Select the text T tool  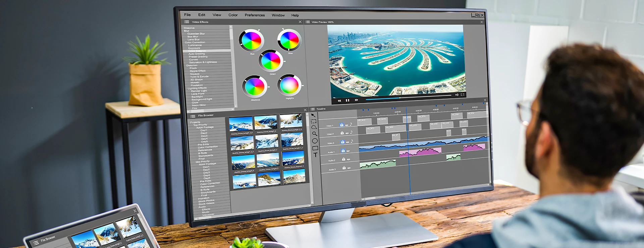pyautogui.click(x=315, y=155)
